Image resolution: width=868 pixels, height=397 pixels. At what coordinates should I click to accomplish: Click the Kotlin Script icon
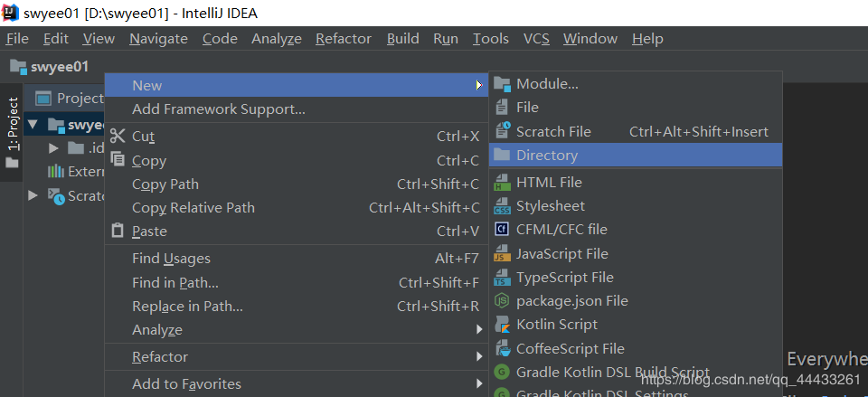coord(502,325)
